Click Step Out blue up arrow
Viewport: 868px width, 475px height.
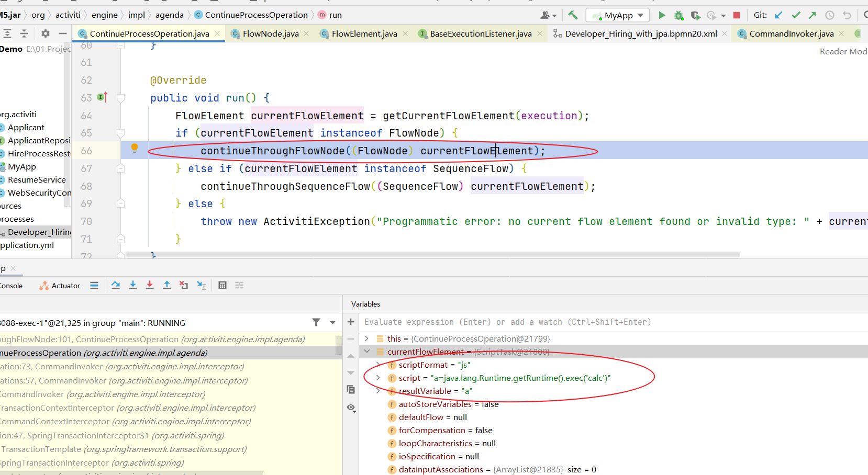pos(166,285)
